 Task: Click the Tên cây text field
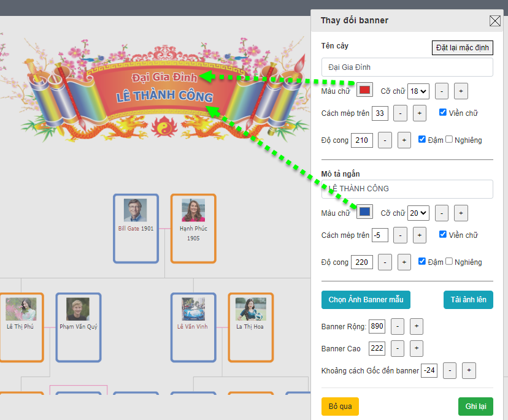[407, 67]
